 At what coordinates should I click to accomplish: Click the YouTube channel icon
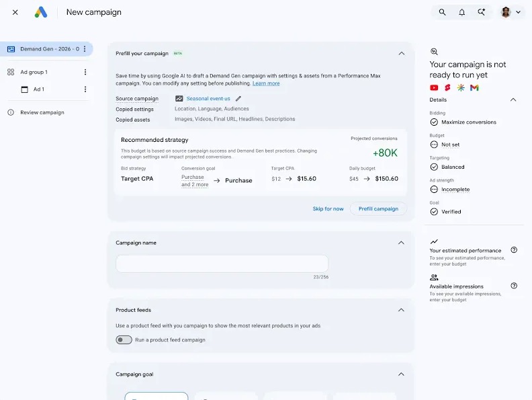(x=434, y=87)
